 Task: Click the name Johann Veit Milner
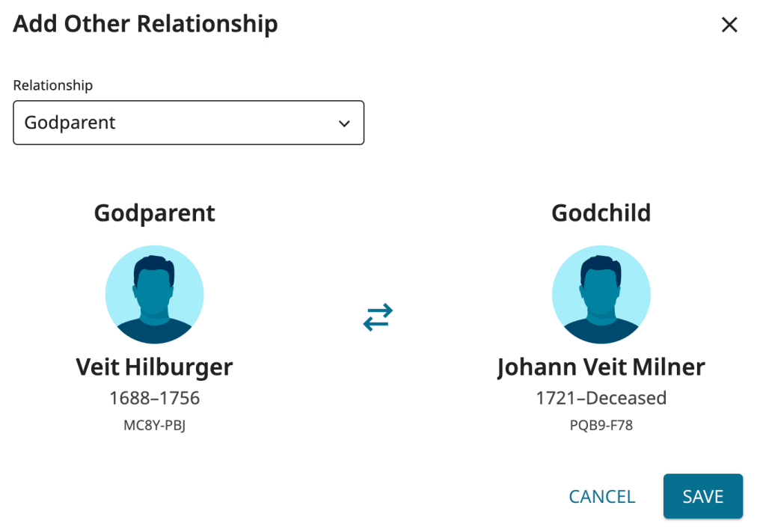point(601,367)
